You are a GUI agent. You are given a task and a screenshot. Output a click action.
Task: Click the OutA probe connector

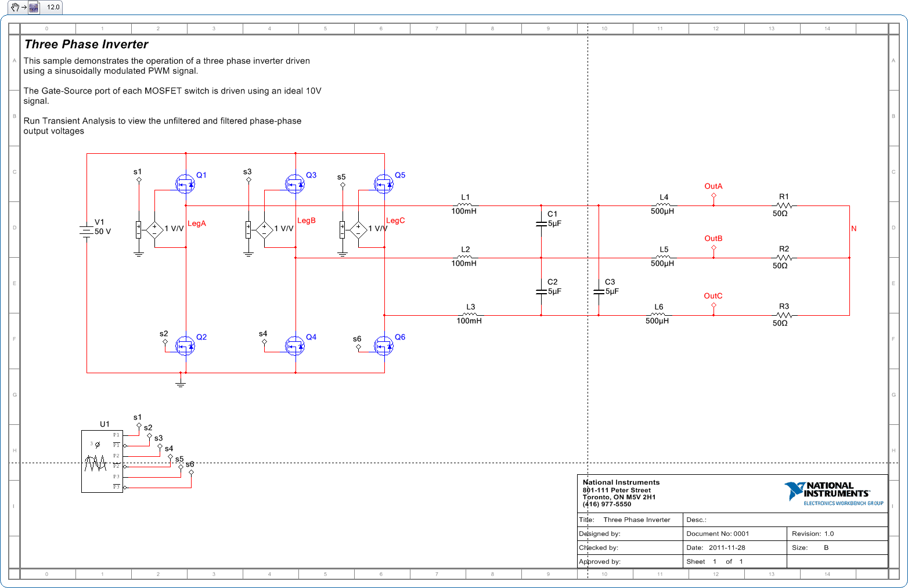(714, 196)
